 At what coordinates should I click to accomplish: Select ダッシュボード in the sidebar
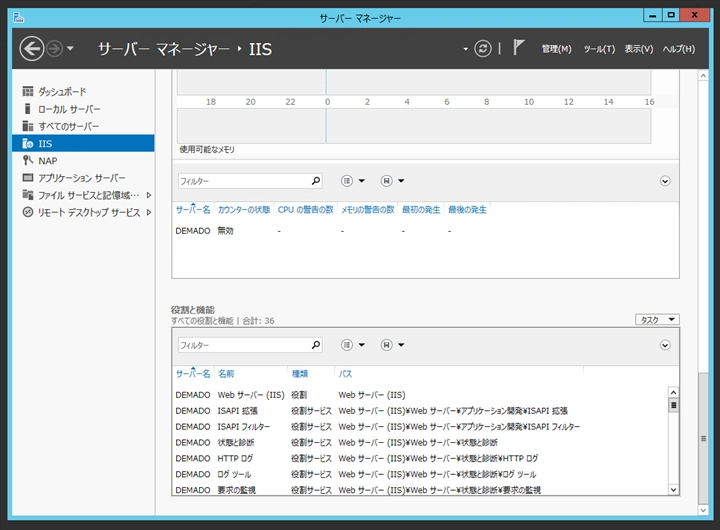(83, 91)
